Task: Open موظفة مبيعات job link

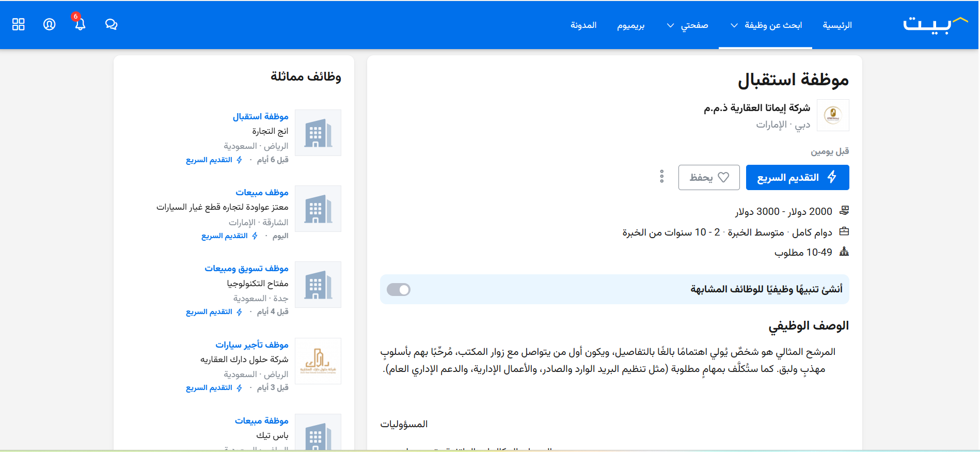Action: tap(262, 421)
